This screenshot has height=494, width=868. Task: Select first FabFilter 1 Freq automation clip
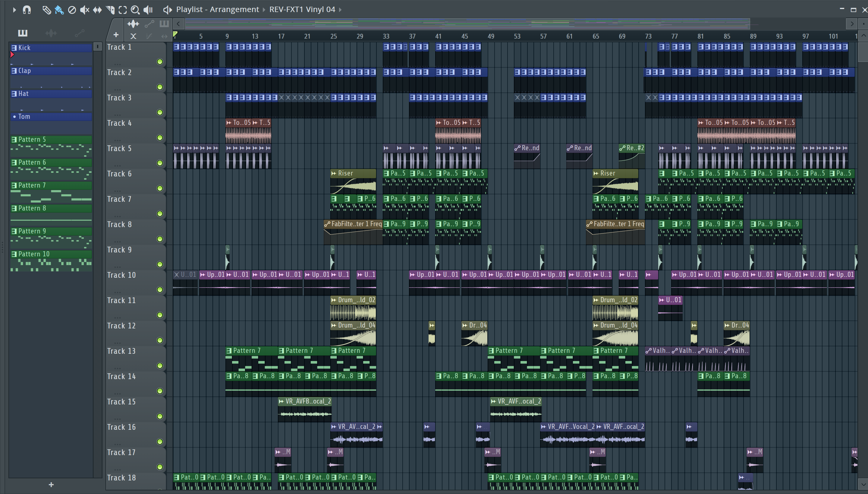(353, 232)
